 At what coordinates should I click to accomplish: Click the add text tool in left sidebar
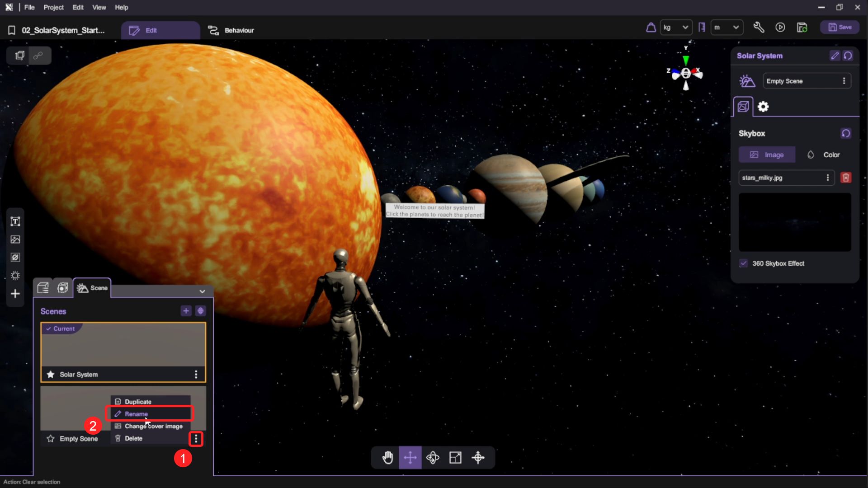[15, 221]
